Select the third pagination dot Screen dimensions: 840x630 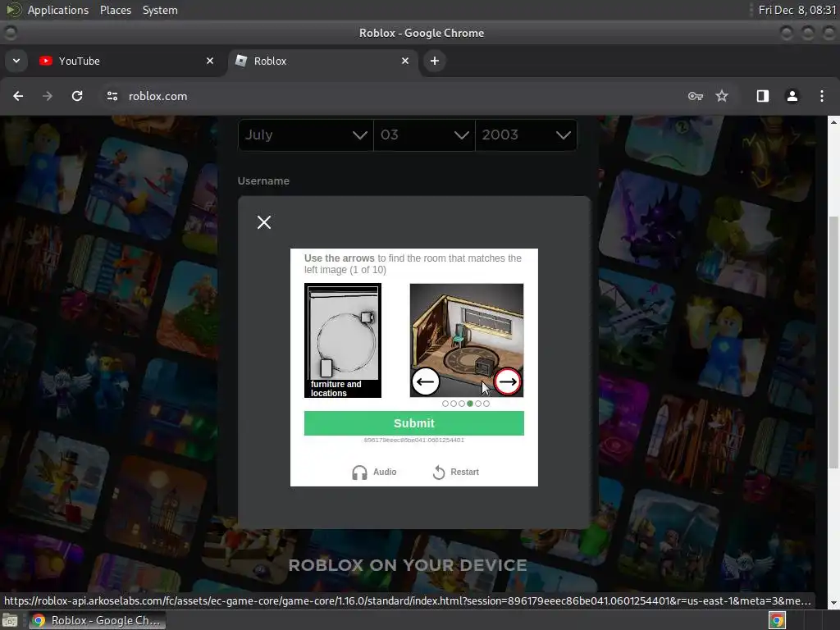[461, 404]
